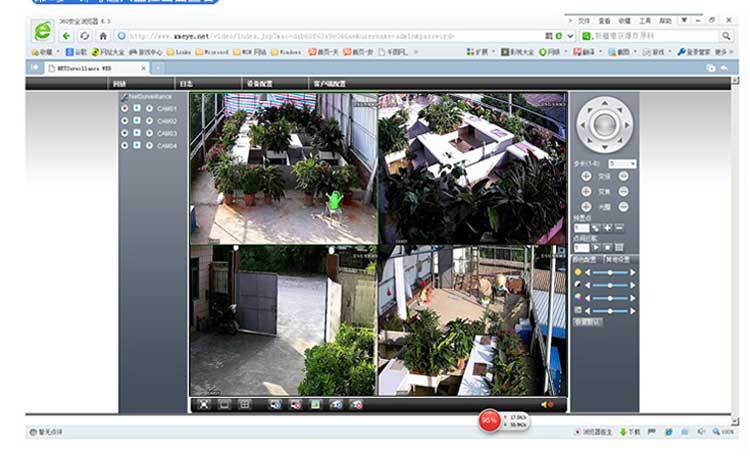The image size is (750, 460).
Task: Open the Links bookmarks folder
Action: click(179, 52)
